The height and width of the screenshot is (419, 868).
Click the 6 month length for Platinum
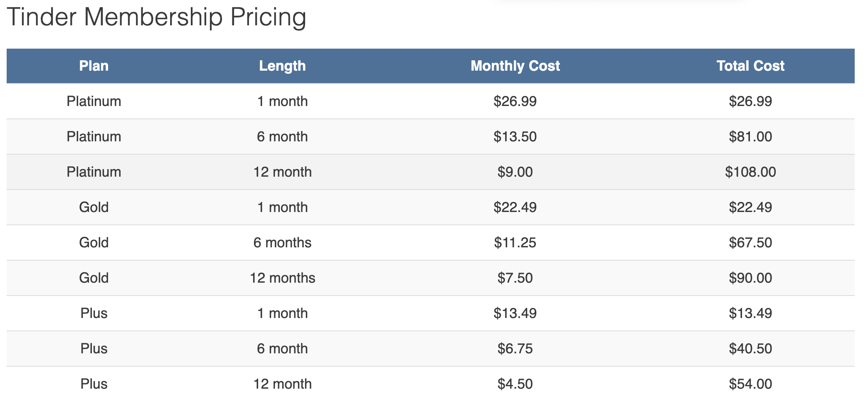pos(282,137)
